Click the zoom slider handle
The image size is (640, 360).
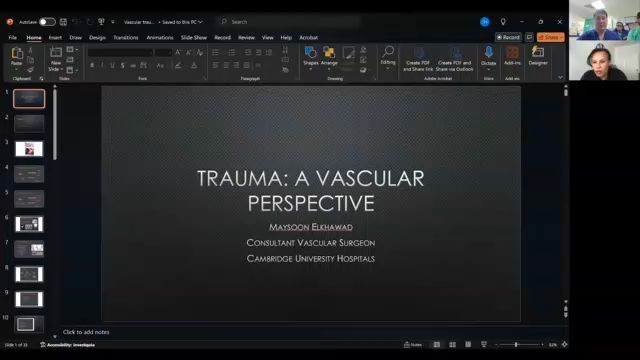[x=516, y=345]
